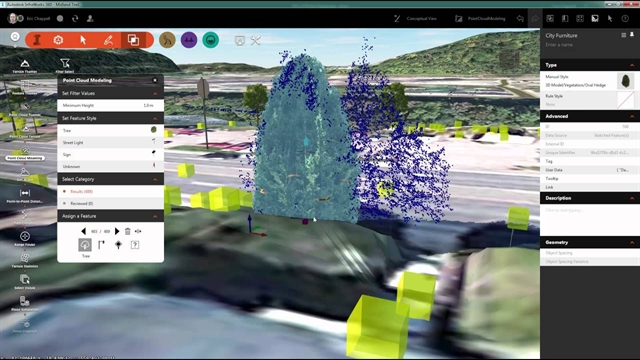The width and height of the screenshot is (640, 360).
Task: Select the Results category radio
Action: coord(64,191)
